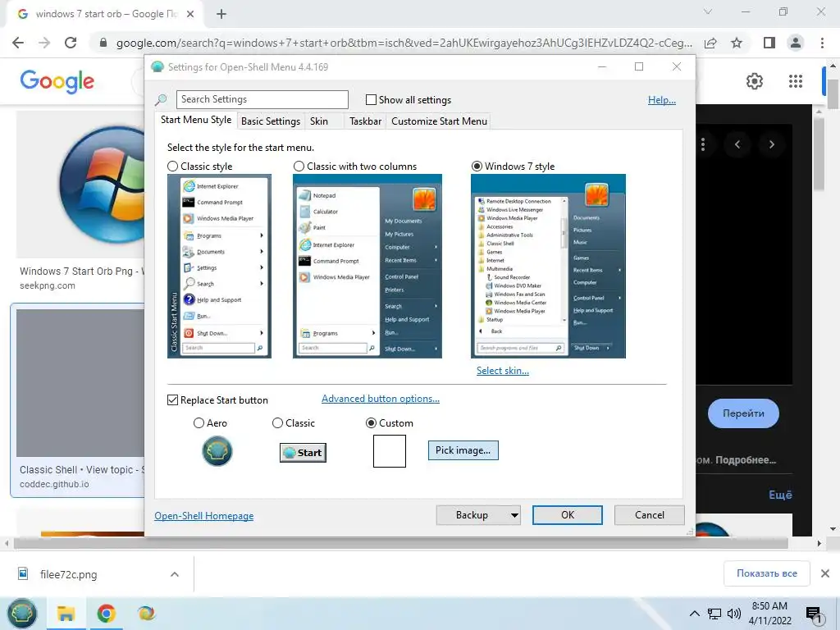Click the Cancel button
Screen dimensions: 840x630
click(650, 515)
